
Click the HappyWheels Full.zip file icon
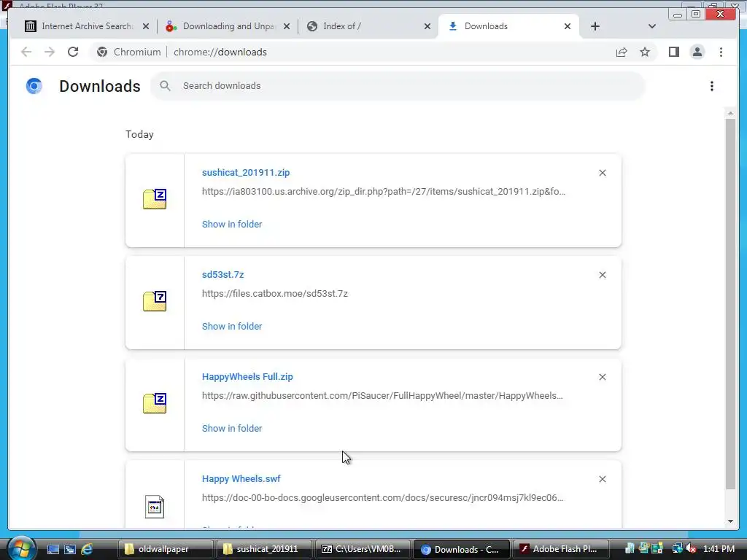(x=155, y=403)
